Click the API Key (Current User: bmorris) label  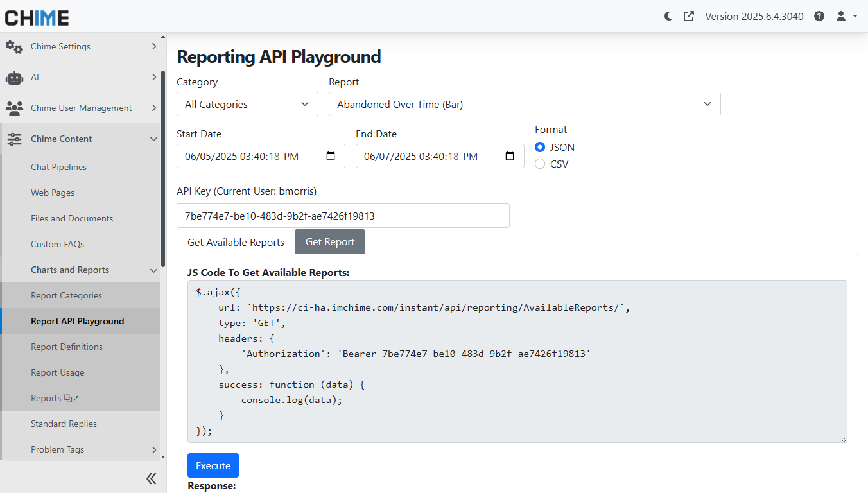pyautogui.click(x=247, y=191)
